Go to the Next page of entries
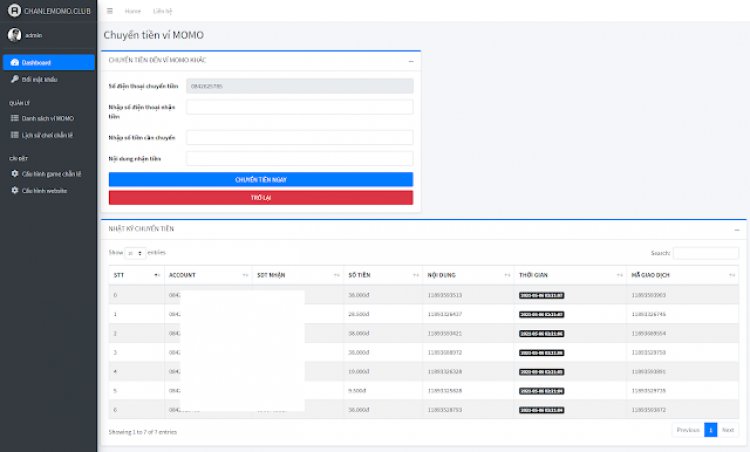 pyautogui.click(x=728, y=430)
